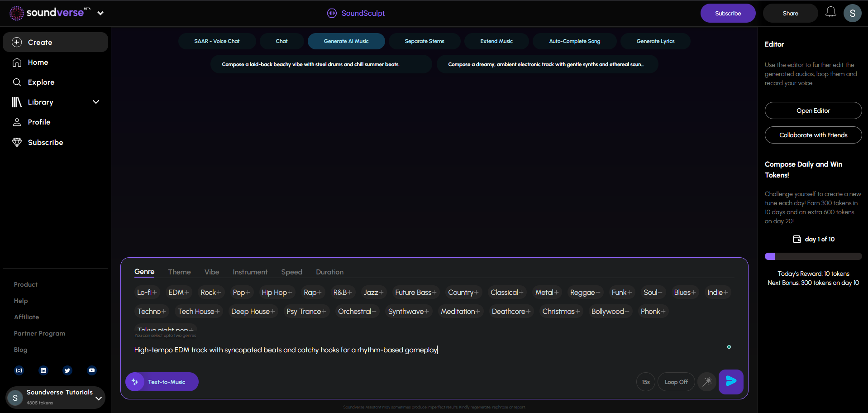Click the Share button

[x=790, y=13]
